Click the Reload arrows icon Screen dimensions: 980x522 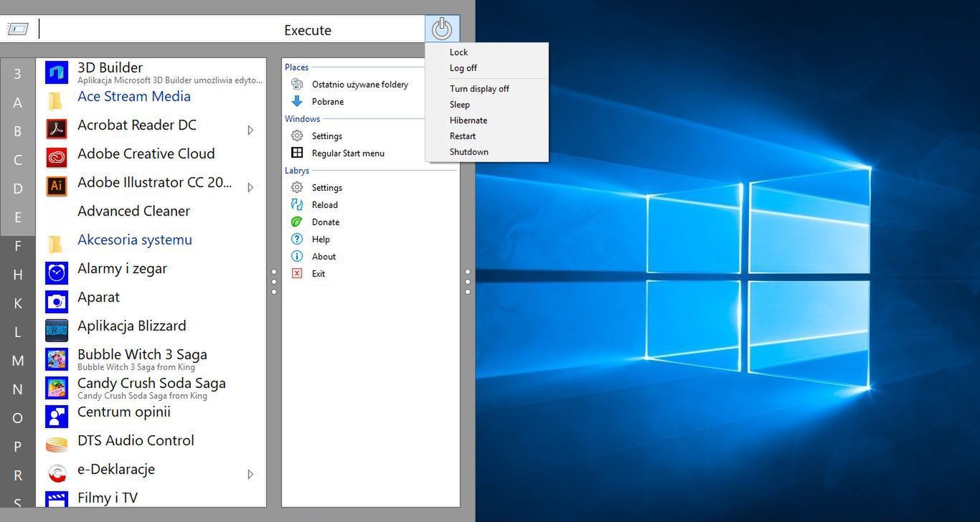tap(297, 204)
